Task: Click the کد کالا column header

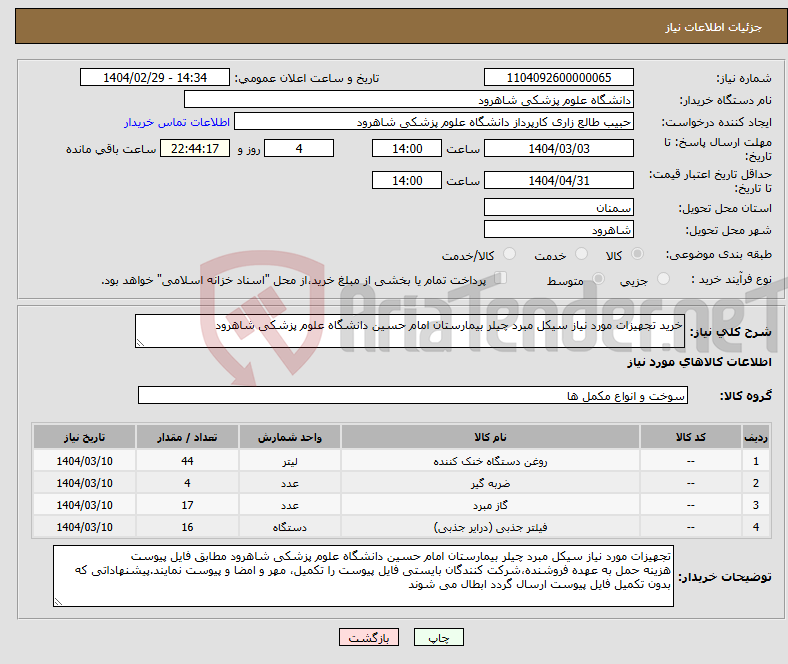Action: click(691, 437)
